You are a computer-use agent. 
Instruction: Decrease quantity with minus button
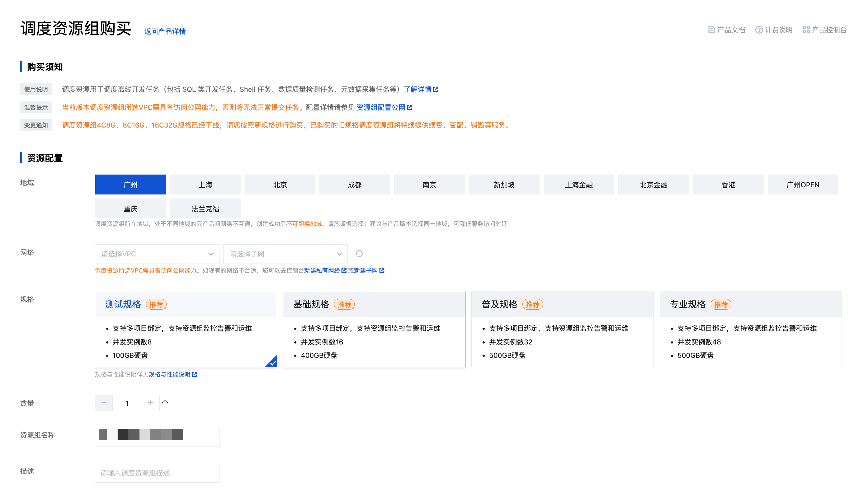pos(104,403)
